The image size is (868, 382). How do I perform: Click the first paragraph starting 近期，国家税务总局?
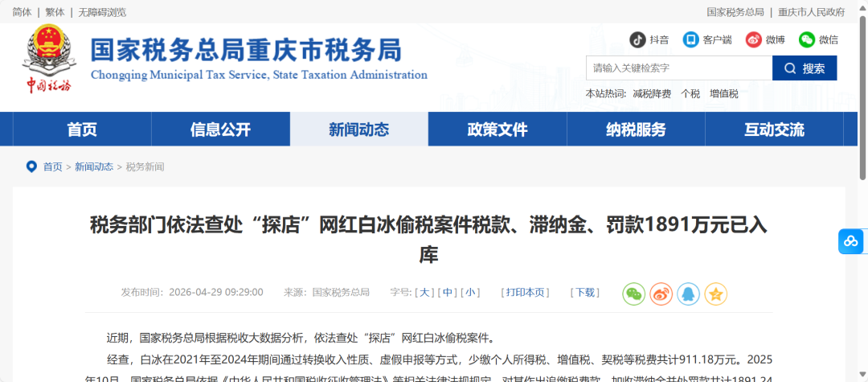[300, 338]
